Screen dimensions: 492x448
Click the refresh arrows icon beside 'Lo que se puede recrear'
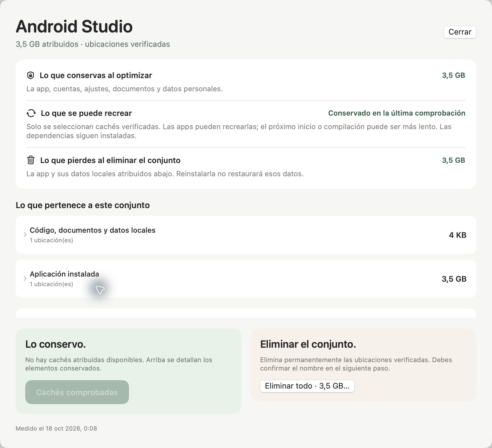coord(31,113)
